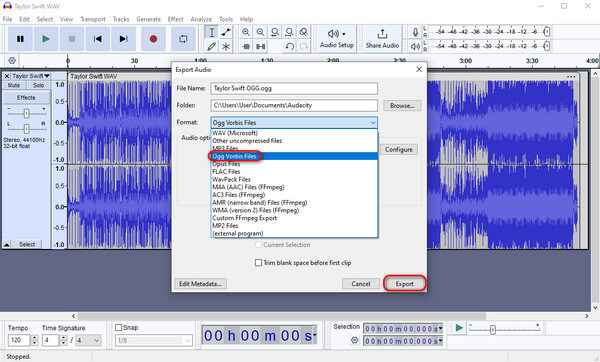Select the Multi-tool asterisk icon
The height and width of the screenshot is (362, 600).
(226, 47)
